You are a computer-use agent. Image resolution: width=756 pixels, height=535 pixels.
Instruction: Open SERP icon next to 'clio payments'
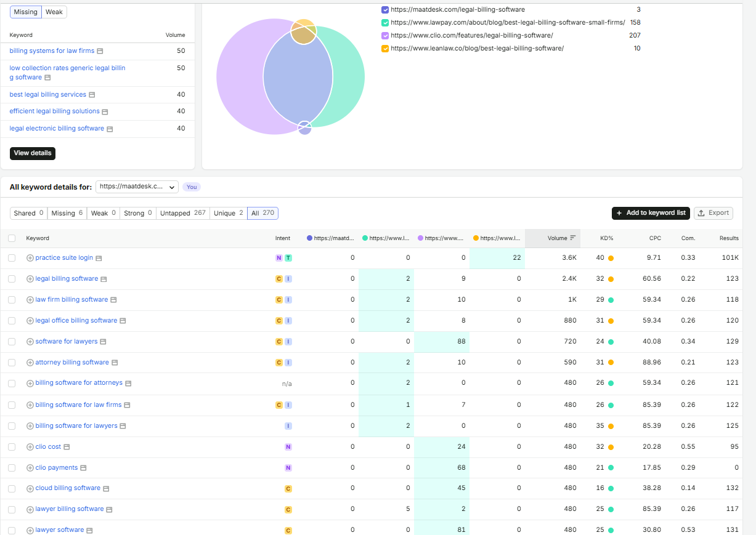(x=83, y=468)
